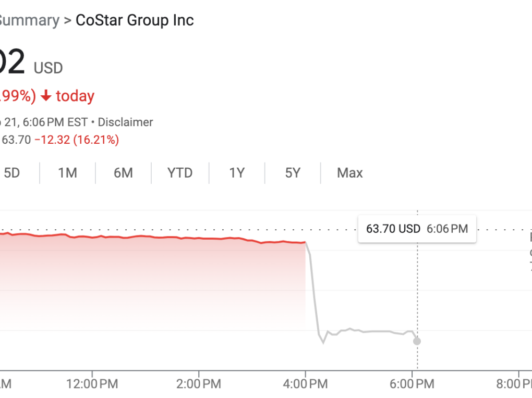Click the CoStar Group Inc breadcrumb
The height and width of the screenshot is (398, 532).
coord(135,20)
